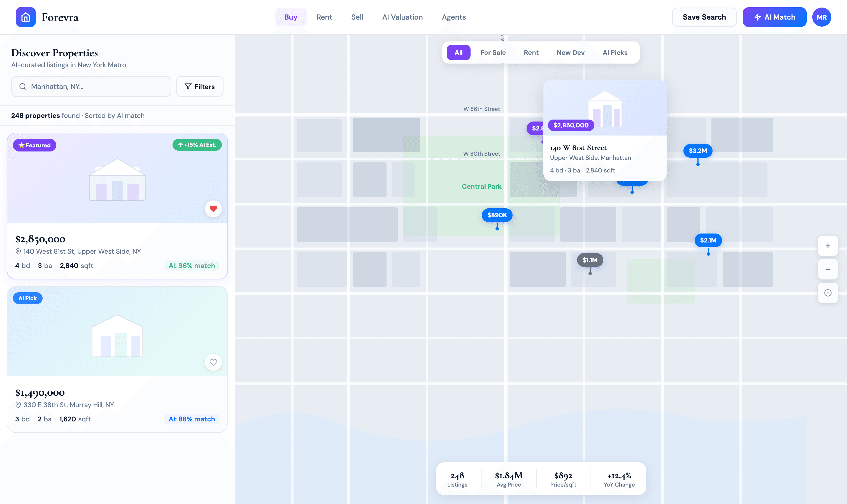Click the $890K price marker near Central Park
Viewport: 847px width, 504px height.
(x=497, y=215)
